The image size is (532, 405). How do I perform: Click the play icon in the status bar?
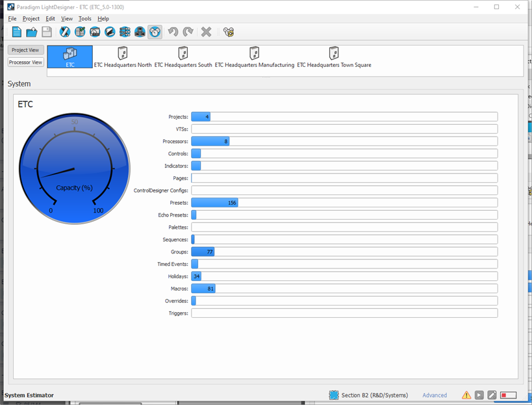tap(478, 395)
